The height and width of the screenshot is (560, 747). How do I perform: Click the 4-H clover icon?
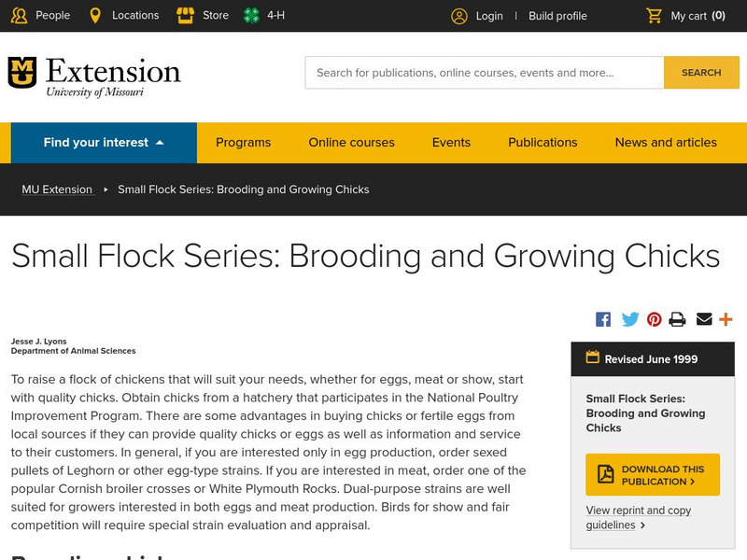(x=251, y=16)
